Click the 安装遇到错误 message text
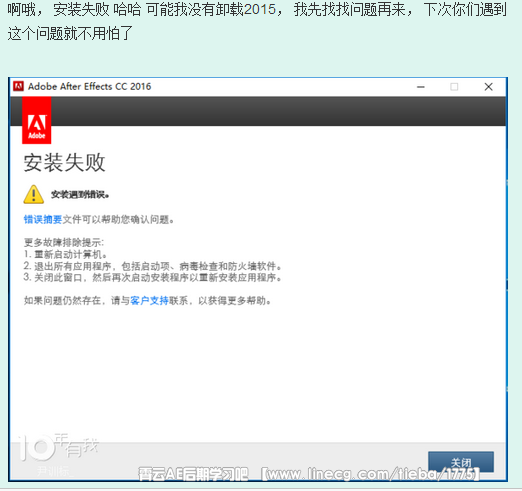This screenshot has width=522, height=491. 80,194
